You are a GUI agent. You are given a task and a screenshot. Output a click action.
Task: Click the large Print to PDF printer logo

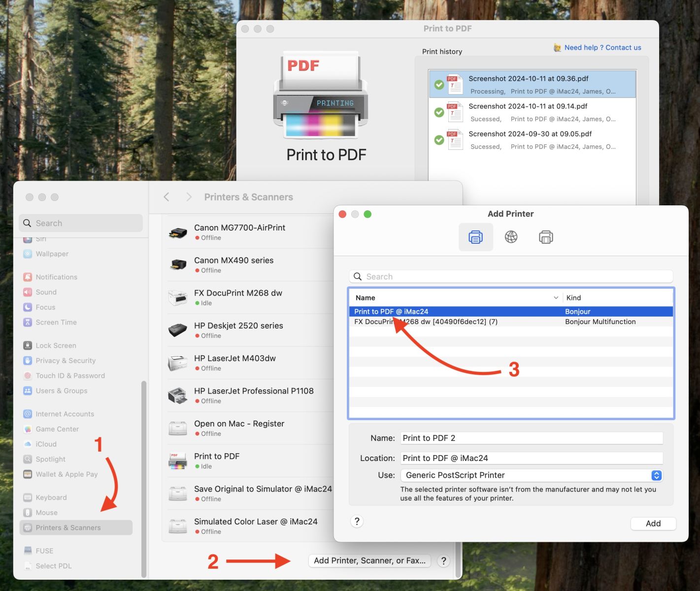coord(321,95)
